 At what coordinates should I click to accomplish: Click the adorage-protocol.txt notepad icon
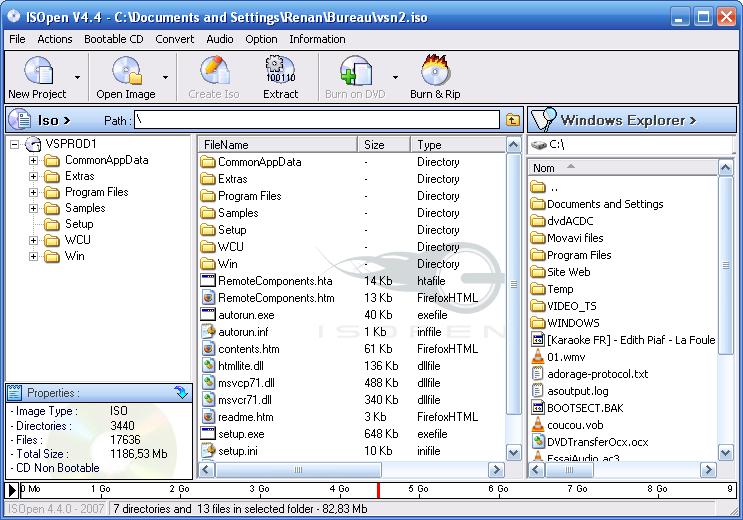coord(537,374)
